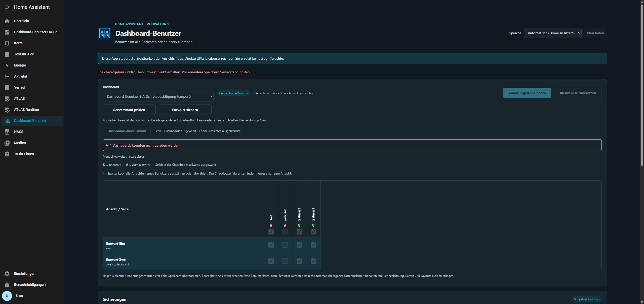Click the Uwe user avatar
The height and width of the screenshot is (304, 644).
pyautogui.click(x=7, y=296)
